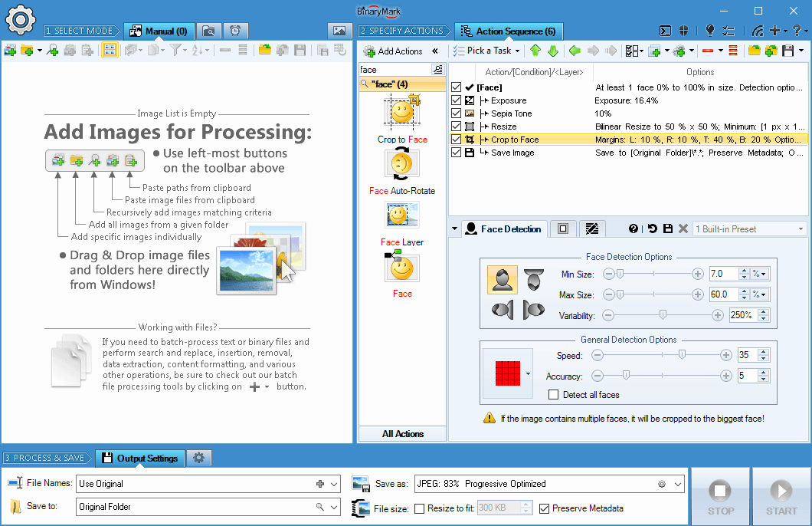Open the Save as format dropdown
Viewport: 812px width, 526px height.
[677, 484]
